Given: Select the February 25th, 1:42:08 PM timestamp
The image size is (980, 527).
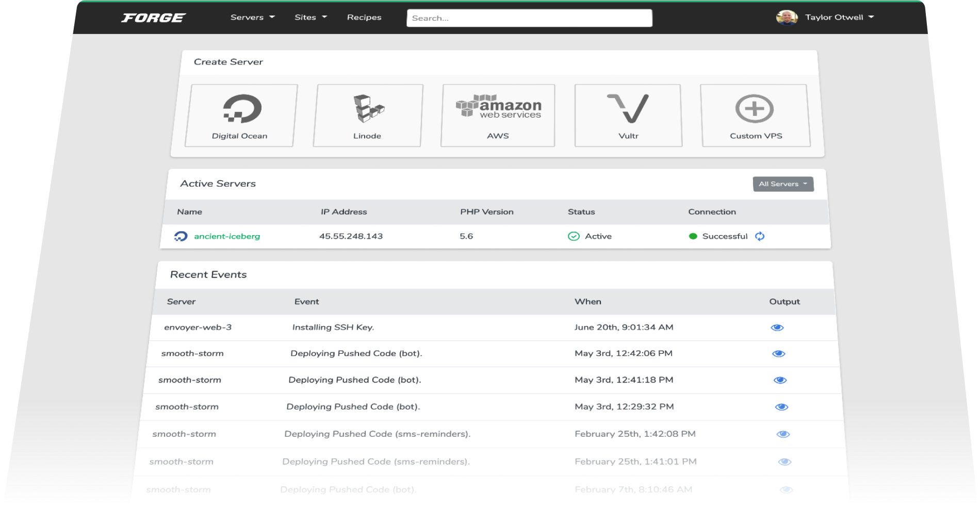Looking at the screenshot, I should coord(635,434).
